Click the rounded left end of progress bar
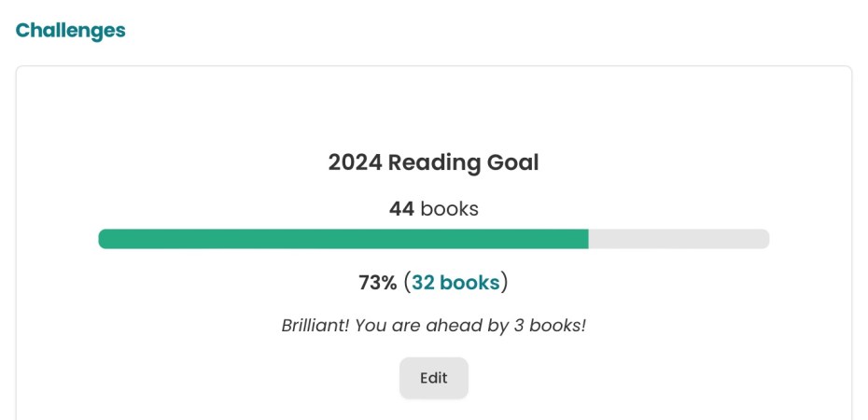Screen dimensions: 868x420 103,239
